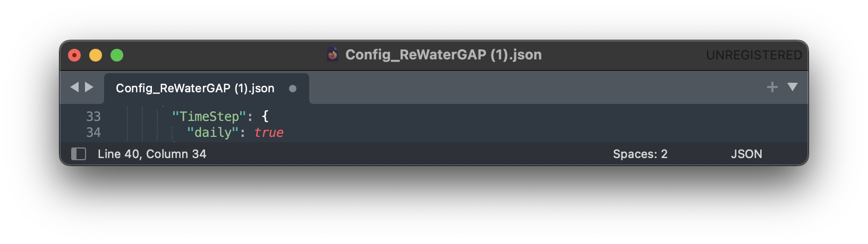Click the opening brace after "TimeStep"
The image size is (868, 244).
[265, 116]
